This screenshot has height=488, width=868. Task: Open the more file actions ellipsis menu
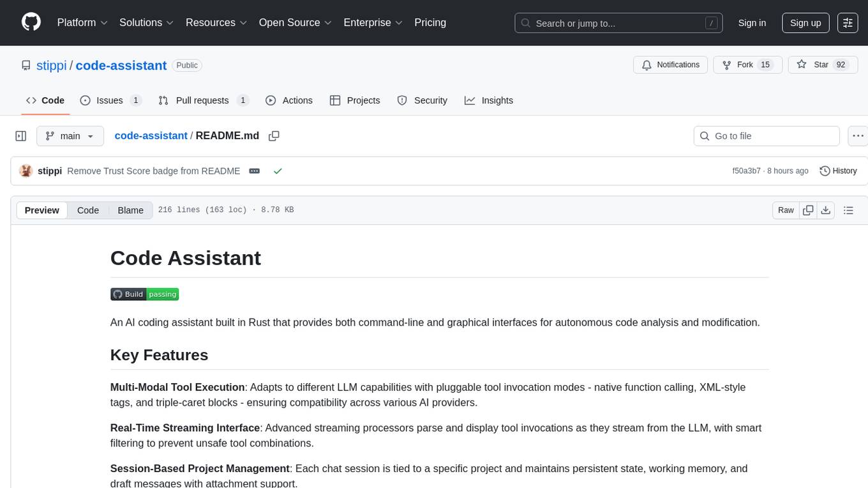(x=858, y=136)
